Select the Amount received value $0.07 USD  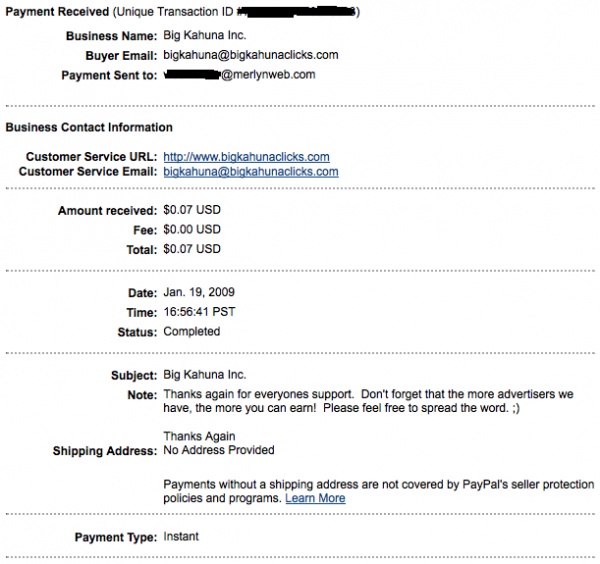(192, 211)
